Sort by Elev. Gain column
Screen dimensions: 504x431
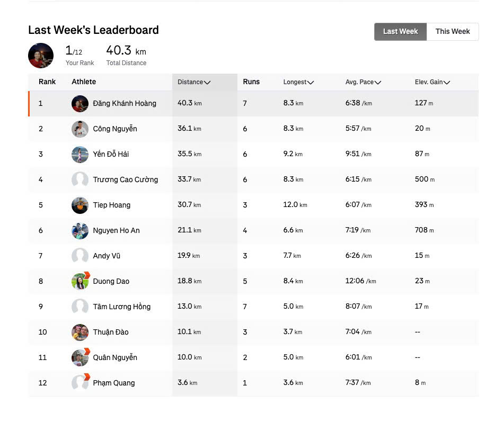(432, 82)
